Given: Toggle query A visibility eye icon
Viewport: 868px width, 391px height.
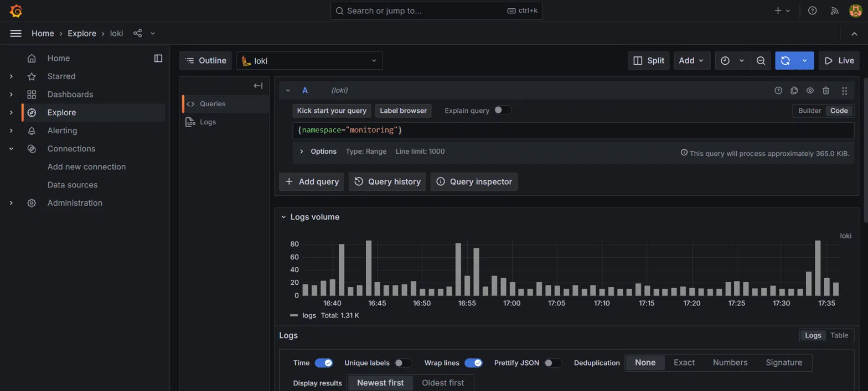Looking at the screenshot, I should click(810, 90).
